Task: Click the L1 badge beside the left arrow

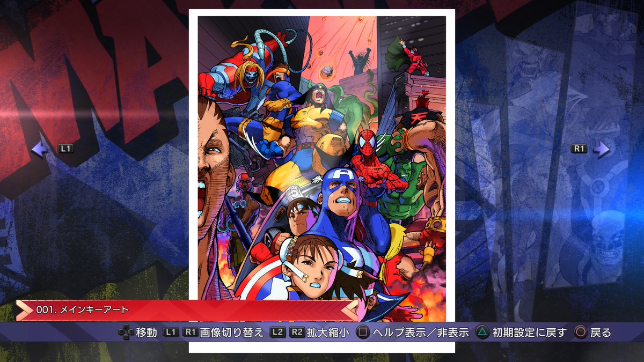Action: (x=65, y=149)
